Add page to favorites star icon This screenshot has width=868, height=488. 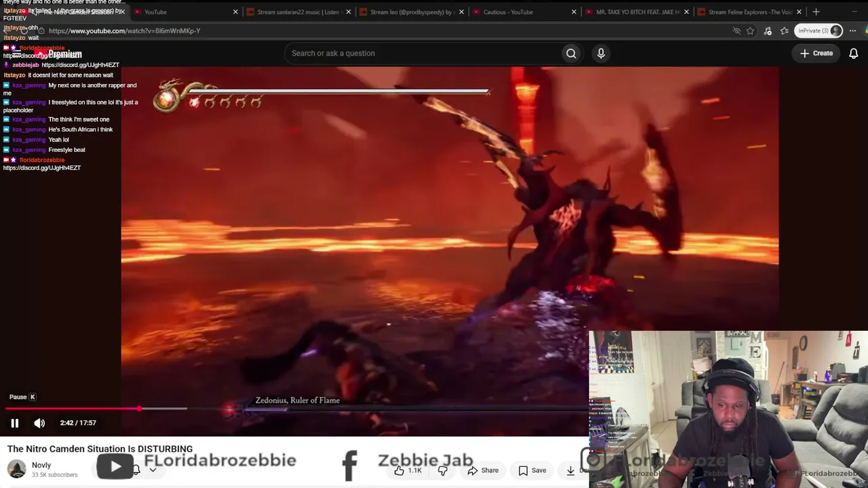point(750,30)
